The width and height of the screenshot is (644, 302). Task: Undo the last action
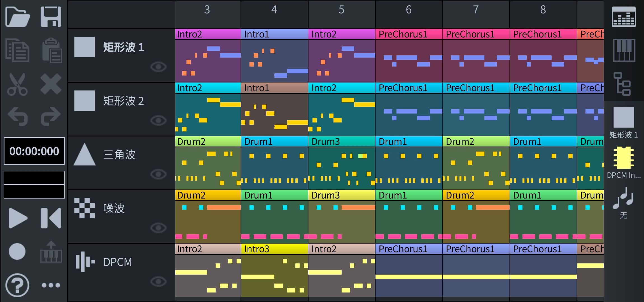17,116
